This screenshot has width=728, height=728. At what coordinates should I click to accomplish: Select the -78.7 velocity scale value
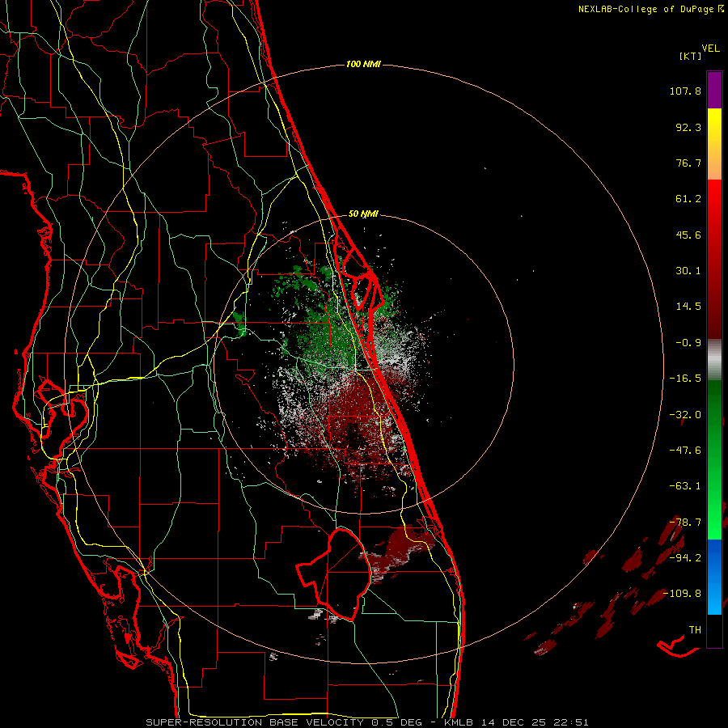[x=685, y=523]
